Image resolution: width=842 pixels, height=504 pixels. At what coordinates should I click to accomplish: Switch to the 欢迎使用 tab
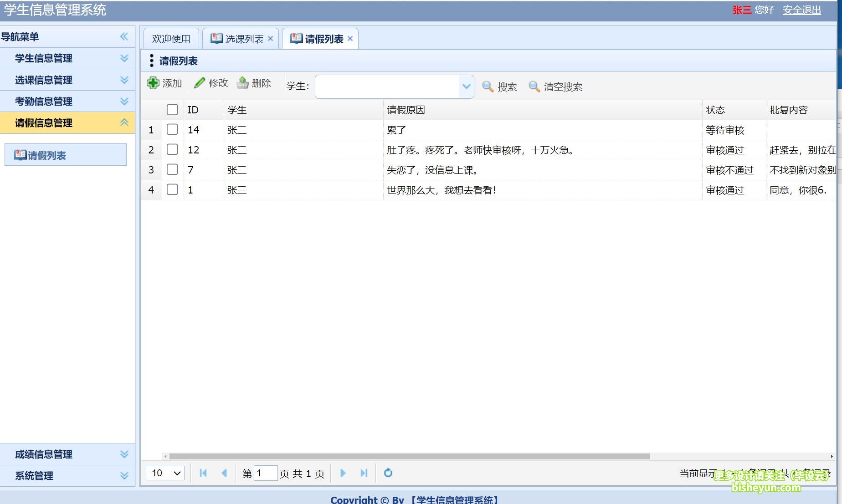pyautogui.click(x=171, y=39)
